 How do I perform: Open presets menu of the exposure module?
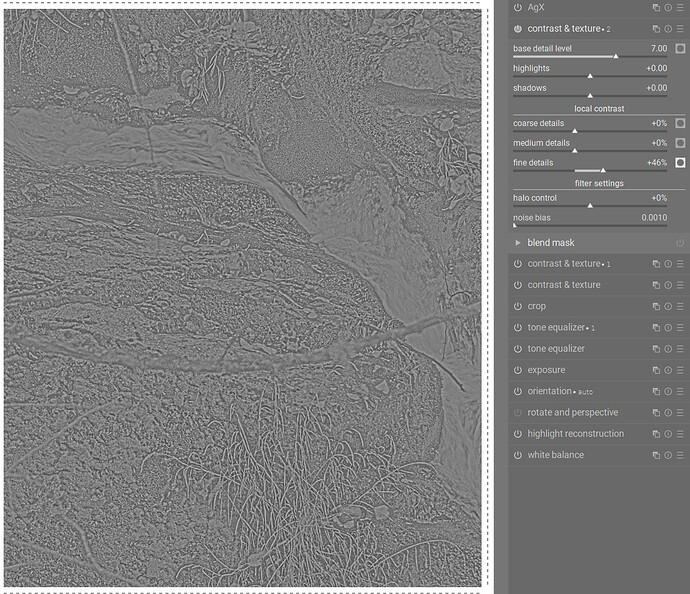[x=680, y=370]
